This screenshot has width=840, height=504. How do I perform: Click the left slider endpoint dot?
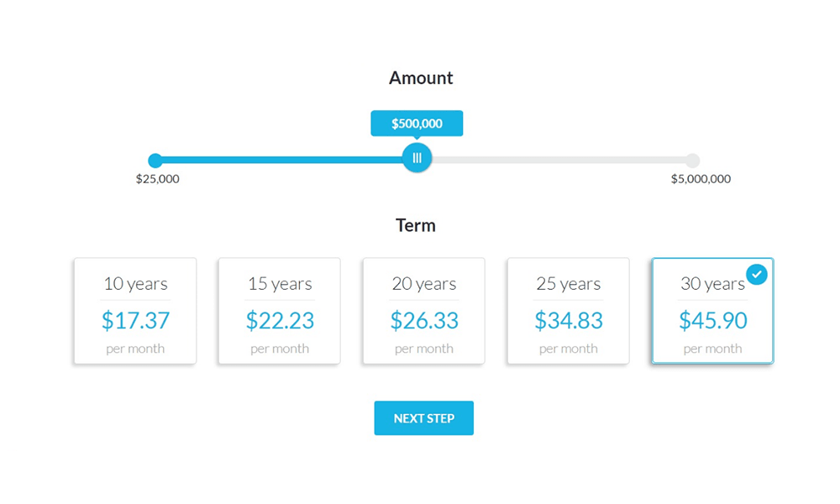(x=156, y=160)
